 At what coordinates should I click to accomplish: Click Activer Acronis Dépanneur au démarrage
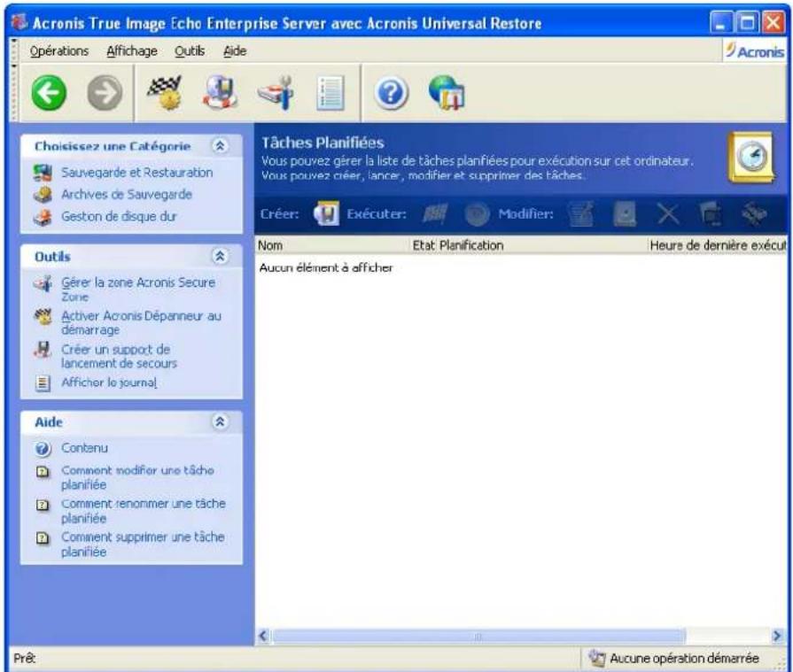pos(141,323)
